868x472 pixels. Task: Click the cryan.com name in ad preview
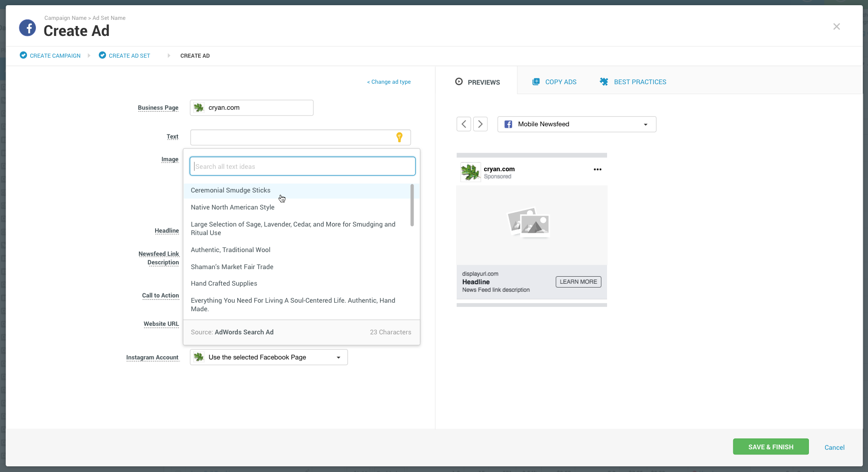[x=499, y=169]
